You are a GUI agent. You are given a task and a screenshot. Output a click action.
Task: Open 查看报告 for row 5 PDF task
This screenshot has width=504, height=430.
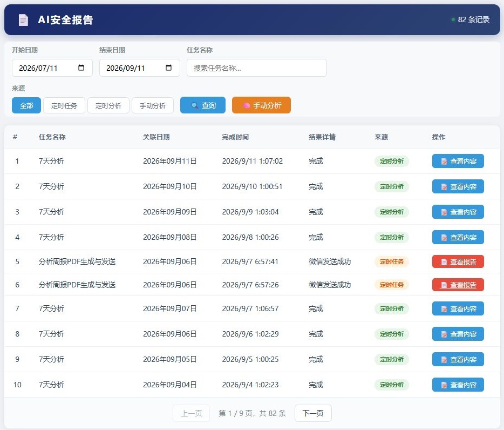click(458, 261)
